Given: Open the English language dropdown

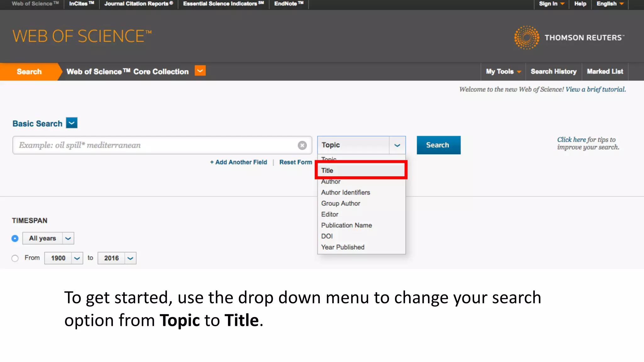Looking at the screenshot, I should tap(610, 4).
